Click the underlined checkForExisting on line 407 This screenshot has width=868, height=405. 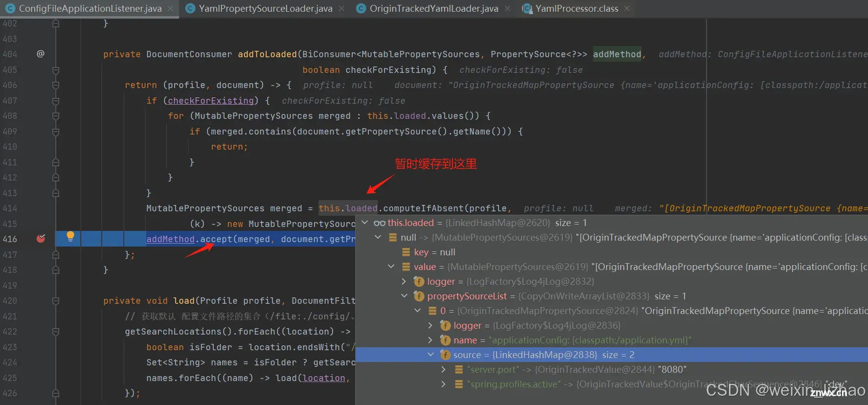coord(211,101)
